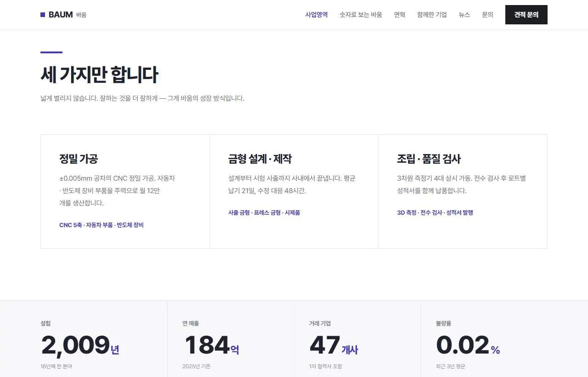Screen dimensions: 588x377
Task: Click the BAUM logo square icon
Action: [x=43, y=15]
